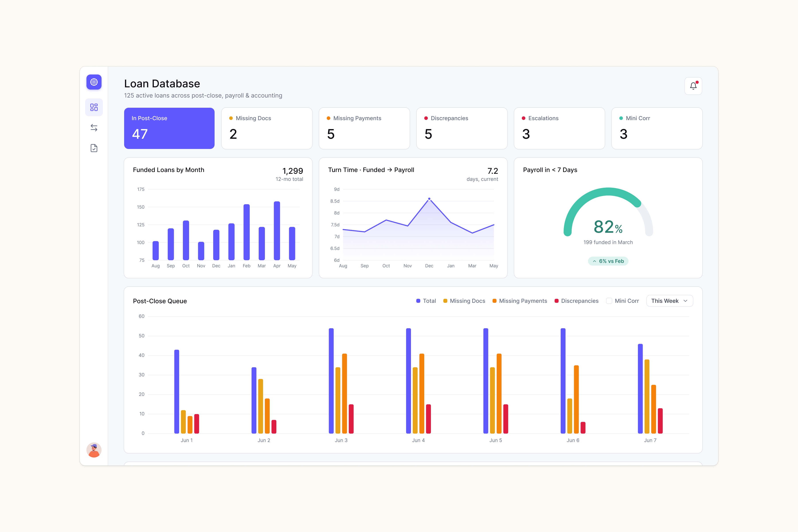
Task: Click the Jun 2 Missing Docs bar
Action: (x=261, y=406)
